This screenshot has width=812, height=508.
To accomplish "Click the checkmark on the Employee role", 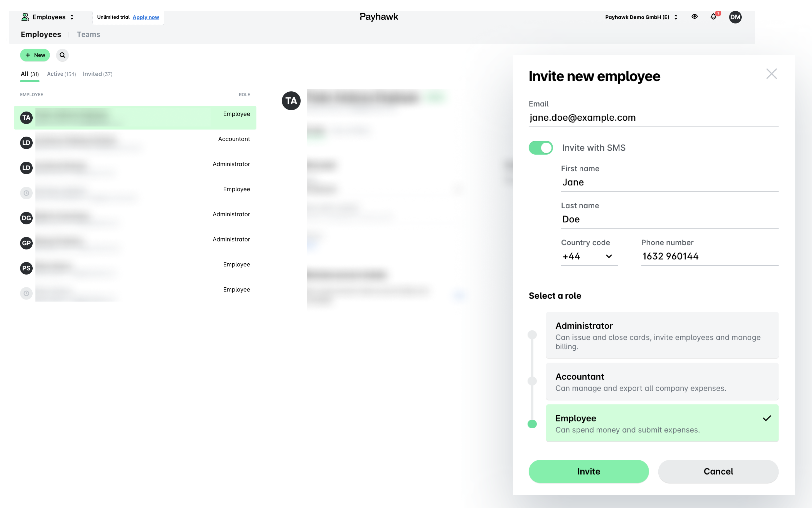I will click(767, 418).
